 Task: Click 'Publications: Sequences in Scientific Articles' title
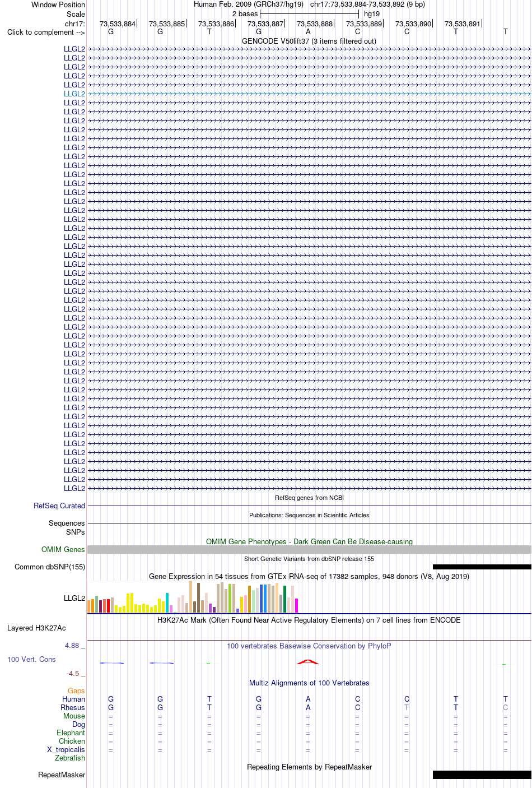(309, 515)
